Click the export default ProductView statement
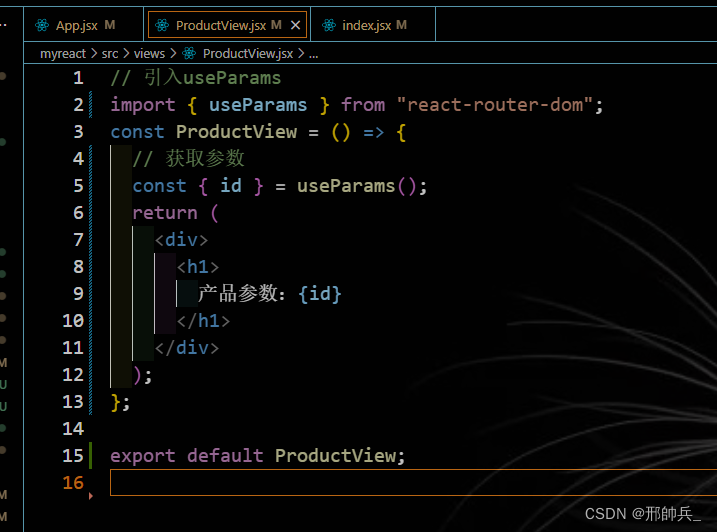The width and height of the screenshot is (717, 532). [257, 456]
